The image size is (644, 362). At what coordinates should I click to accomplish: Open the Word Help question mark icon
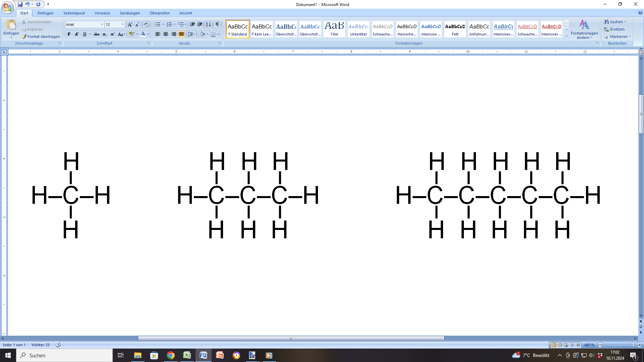640,13
